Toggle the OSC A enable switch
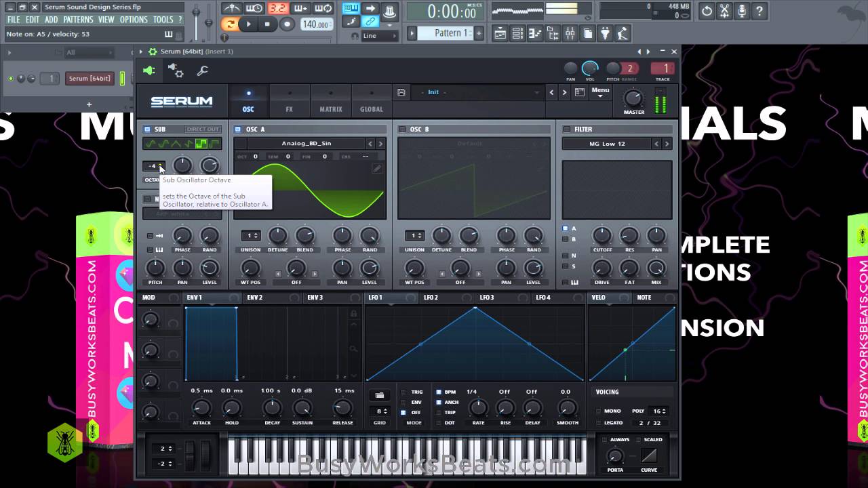This screenshot has width=868, height=488. point(237,129)
